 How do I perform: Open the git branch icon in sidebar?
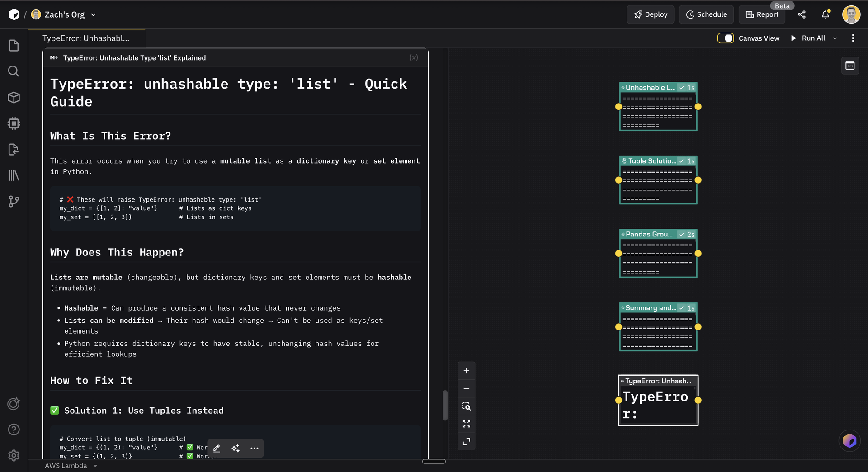click(x=14, y=201)
